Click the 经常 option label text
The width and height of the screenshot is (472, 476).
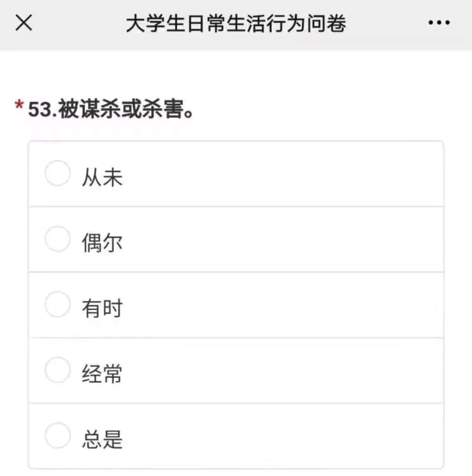click(x=102, y=375)
